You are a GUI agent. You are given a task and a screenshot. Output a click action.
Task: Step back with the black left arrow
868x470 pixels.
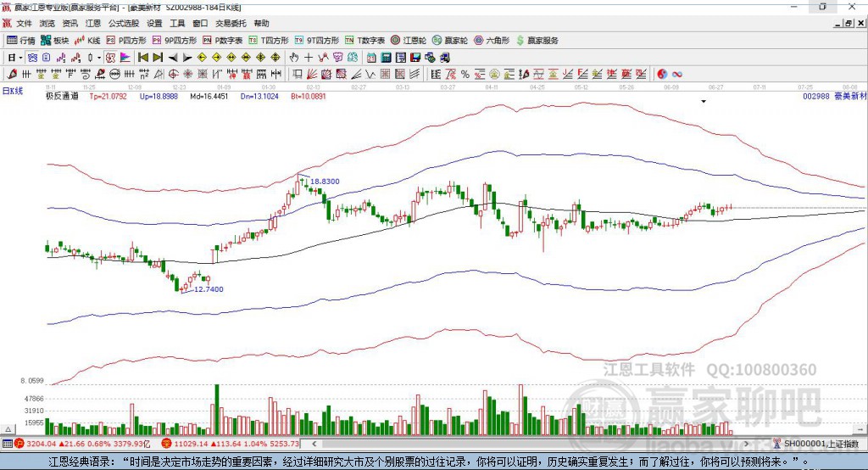tap(173, 58)
